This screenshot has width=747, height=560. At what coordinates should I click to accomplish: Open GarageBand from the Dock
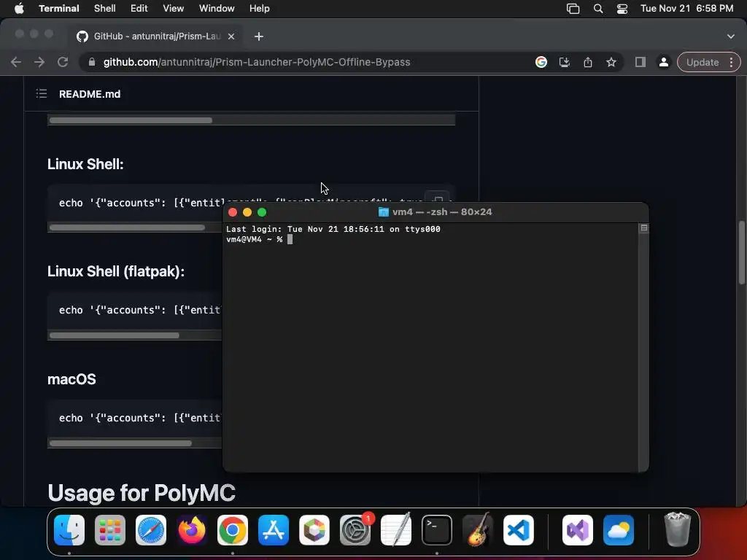pyautogui.click(x=478, y=530)
